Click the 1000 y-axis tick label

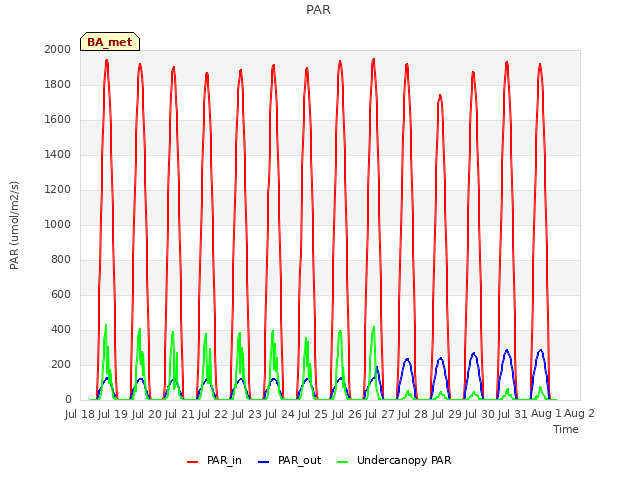(57, 224)
